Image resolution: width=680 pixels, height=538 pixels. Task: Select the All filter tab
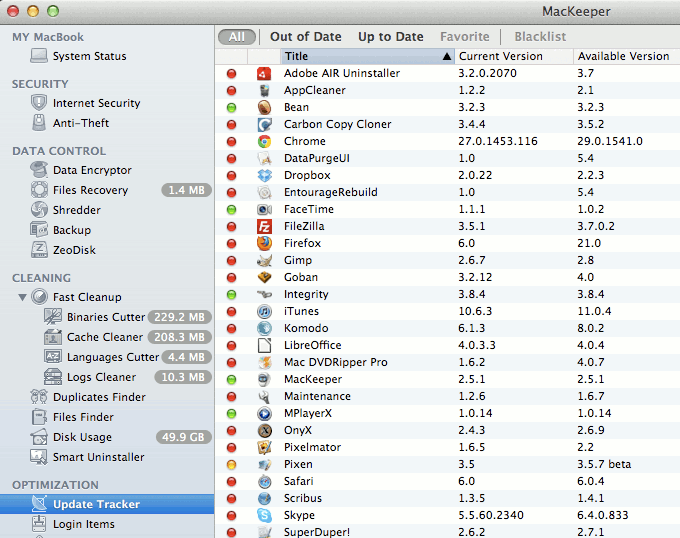(237, 37)
